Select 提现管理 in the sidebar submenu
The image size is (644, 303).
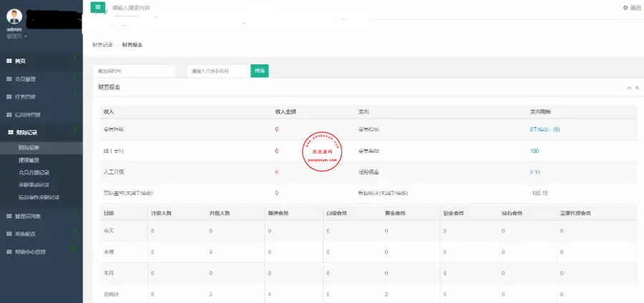click(x=29, y=160)
